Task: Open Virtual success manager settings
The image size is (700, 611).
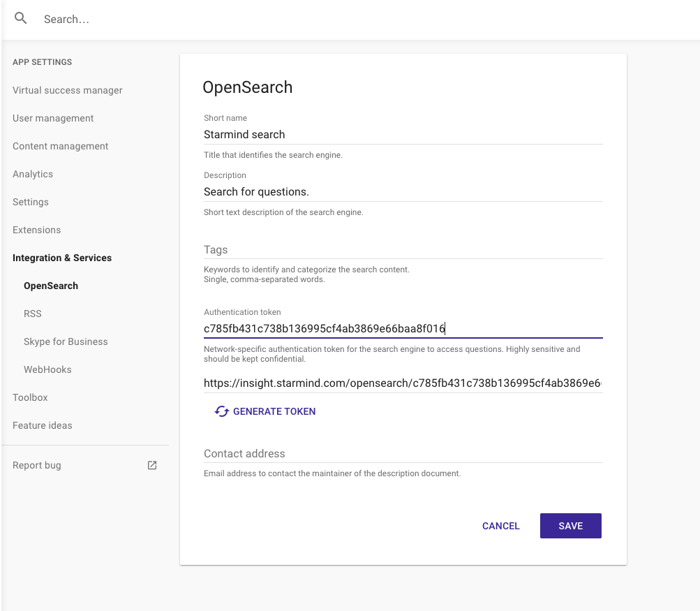Action: click(68, 90)
